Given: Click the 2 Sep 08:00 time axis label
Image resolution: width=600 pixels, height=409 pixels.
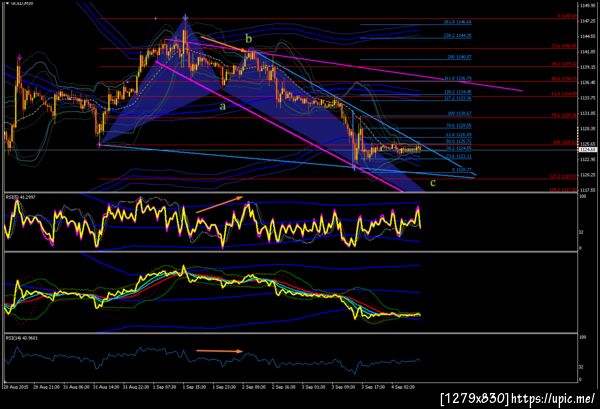Looking at the screenshot, I should click(x=253, y=387).
